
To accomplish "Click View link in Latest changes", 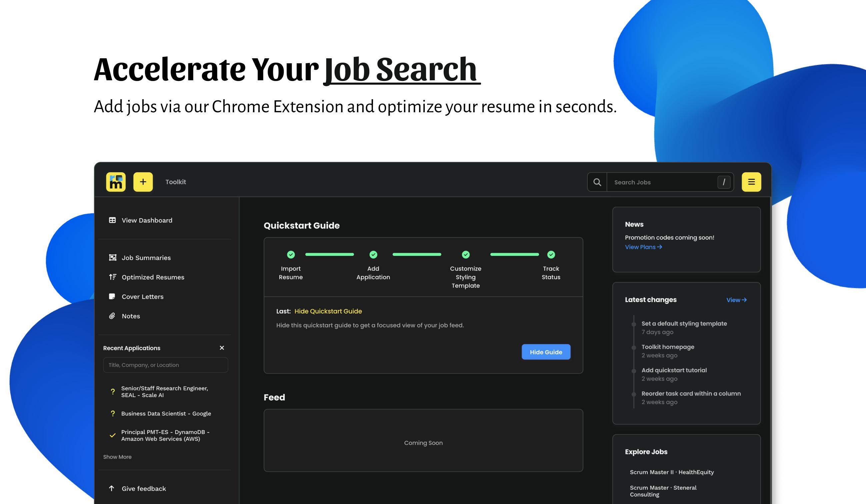I will point(736,300).
